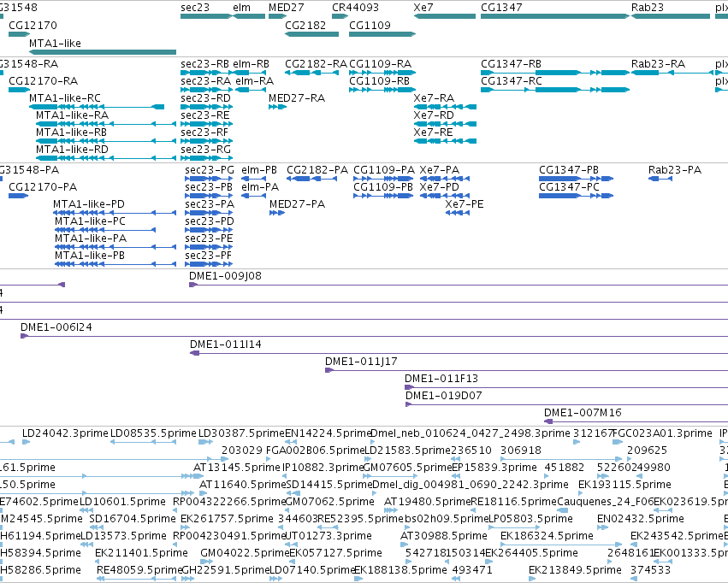Select transcript CG1347-RC
This screenshot has width=728, height=583.
point(555,90)
